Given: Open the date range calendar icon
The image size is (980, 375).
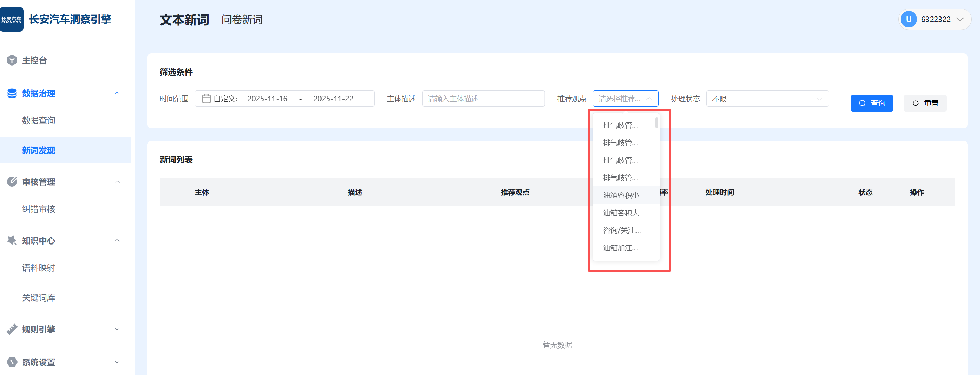Looking at the screenshot, I should (x=206, y=99).
